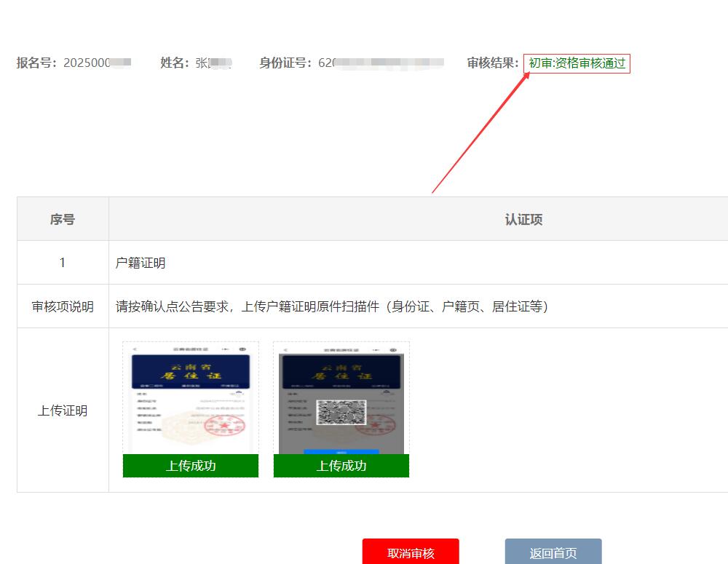
Task: Click the back arrow atop the second thumbnail
Action: tap(285, 349)
